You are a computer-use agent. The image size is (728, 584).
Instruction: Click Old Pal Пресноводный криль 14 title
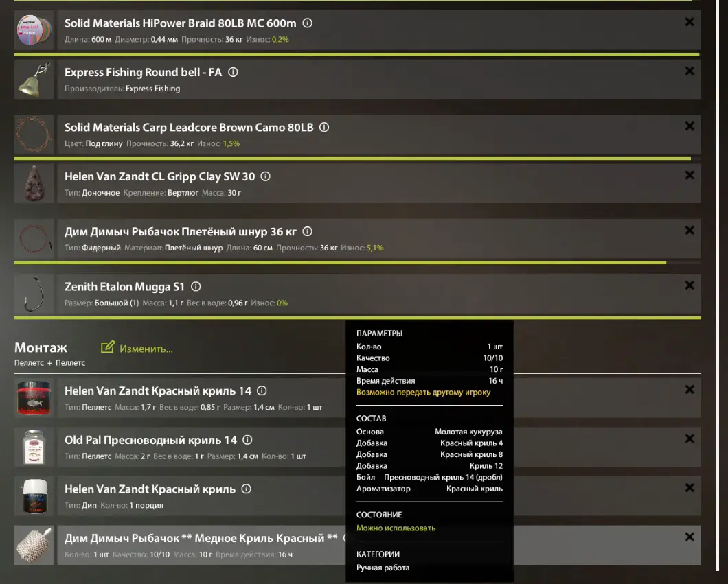[x=150, y=440]
